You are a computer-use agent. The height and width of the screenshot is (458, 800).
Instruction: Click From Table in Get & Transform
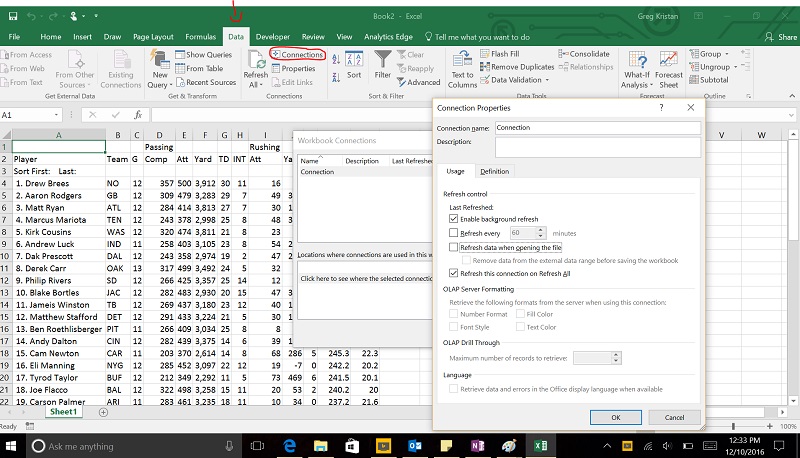pos(199,68)
